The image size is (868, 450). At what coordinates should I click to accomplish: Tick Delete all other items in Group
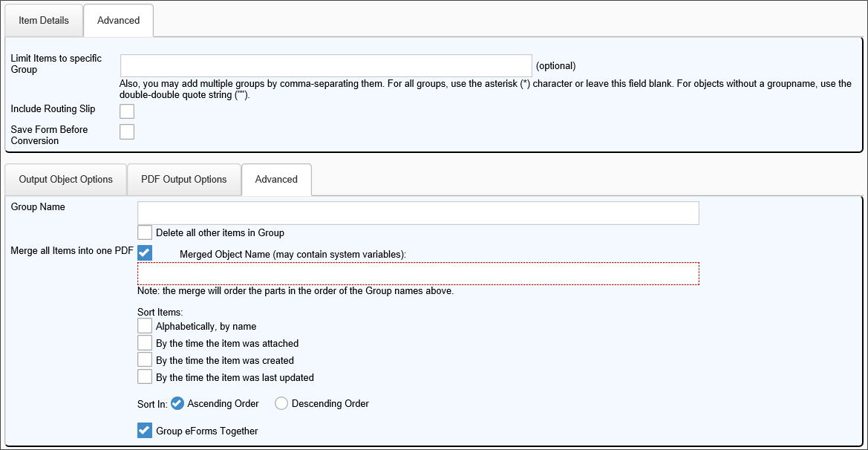(145, 232)
